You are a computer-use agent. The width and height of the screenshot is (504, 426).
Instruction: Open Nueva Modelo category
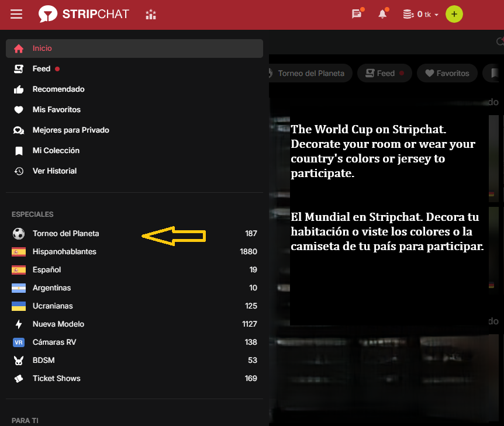tap(134, 324)
